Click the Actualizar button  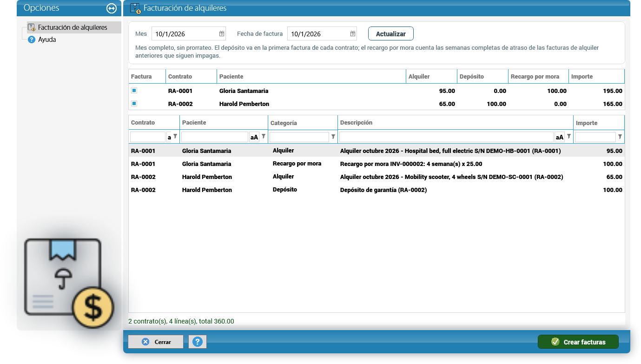(391, 34)
